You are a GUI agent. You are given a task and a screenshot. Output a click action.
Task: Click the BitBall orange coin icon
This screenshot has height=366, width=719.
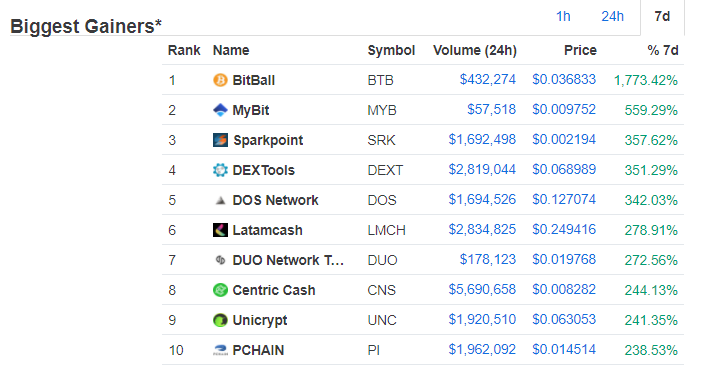coord(220,80)
